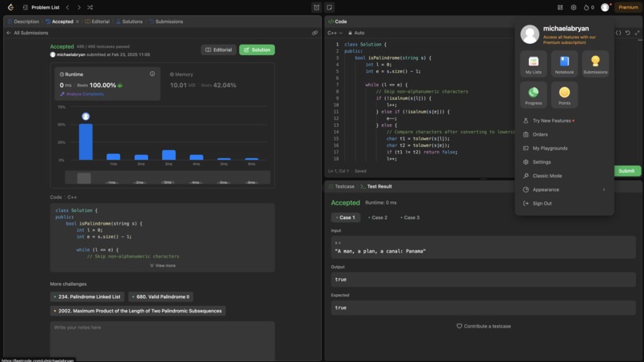Open the layout grid icon in top bar
This screenshot has height=362, width=644.
pos(560,7)
